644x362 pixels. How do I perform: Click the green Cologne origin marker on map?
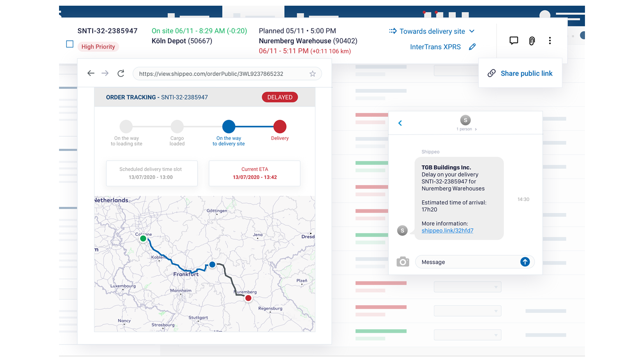click(143, 239)
